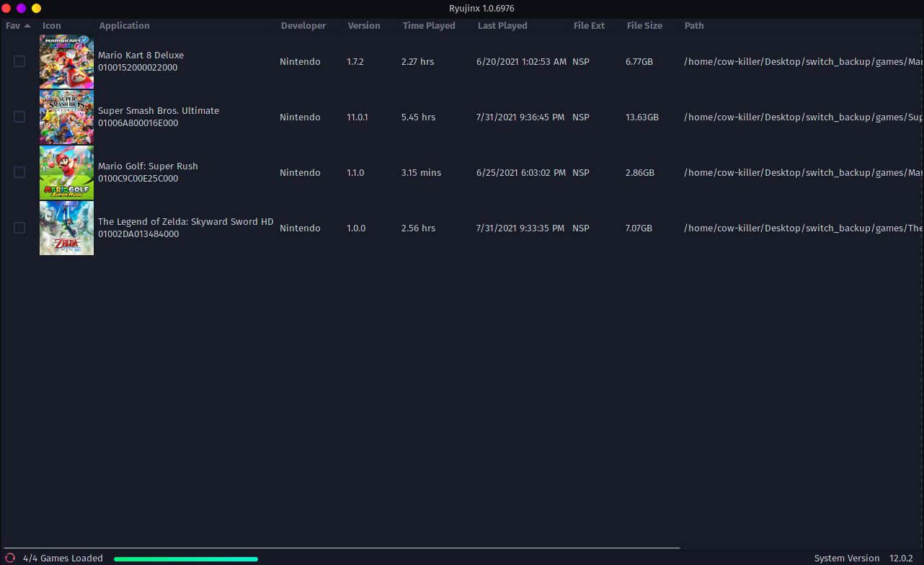Sort by Developer column header
This screenshot has width=924, height=565.
(303, 26)
